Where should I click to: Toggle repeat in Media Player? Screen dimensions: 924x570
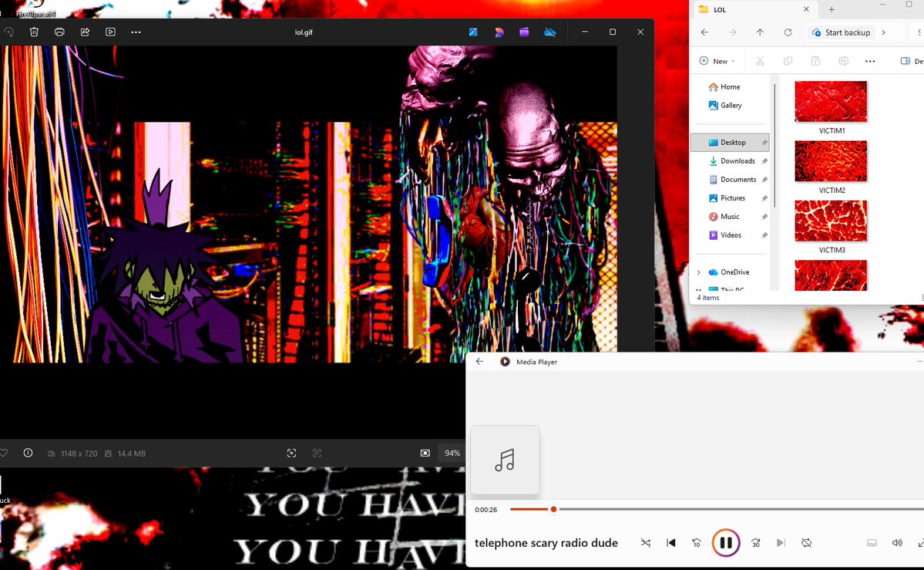[x=807, y=543]
